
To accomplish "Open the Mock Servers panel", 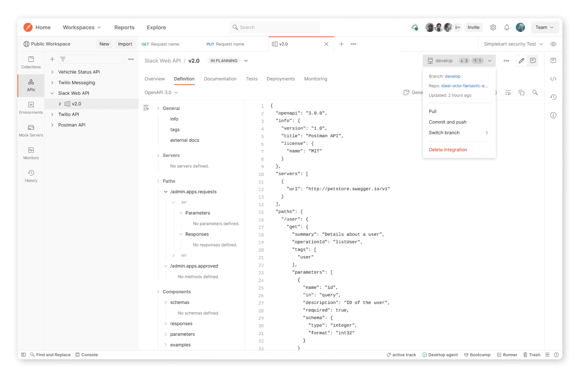I will tap(31, 131).
